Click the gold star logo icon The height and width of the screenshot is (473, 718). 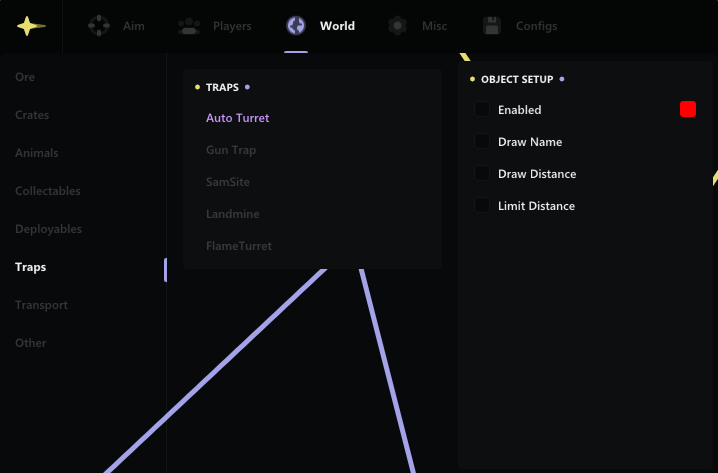point(31,27)
